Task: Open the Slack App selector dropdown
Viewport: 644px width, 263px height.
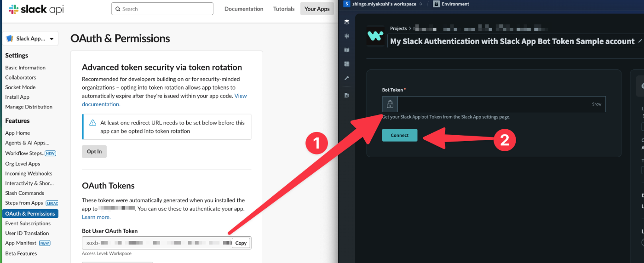Action: click(31, 39)
